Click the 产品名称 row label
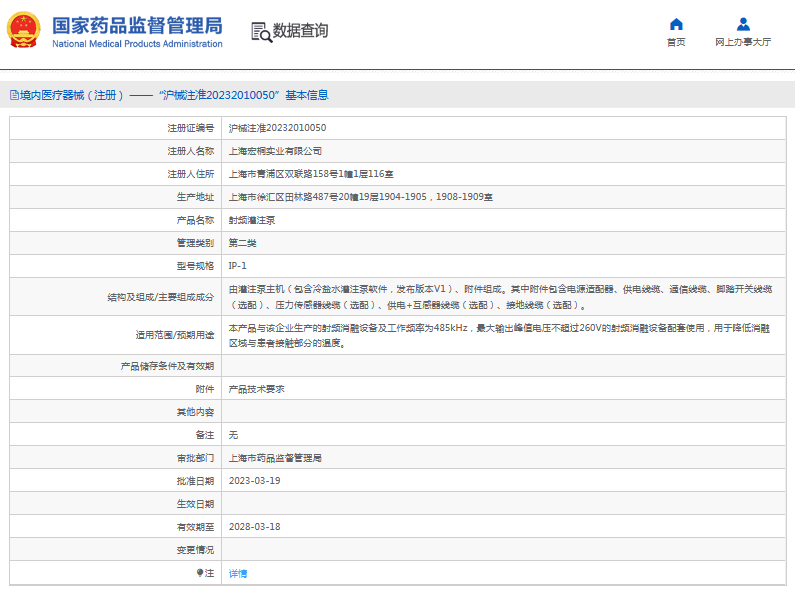This screenshot has width=795, height=591. (195, 220)
